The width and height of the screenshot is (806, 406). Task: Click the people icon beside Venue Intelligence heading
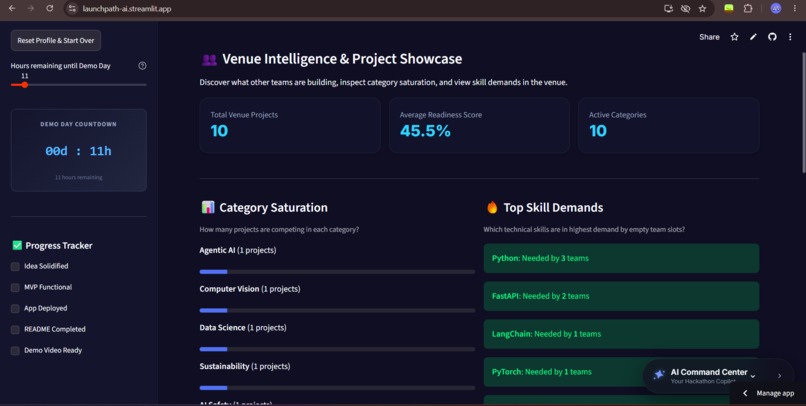(209, 60)
